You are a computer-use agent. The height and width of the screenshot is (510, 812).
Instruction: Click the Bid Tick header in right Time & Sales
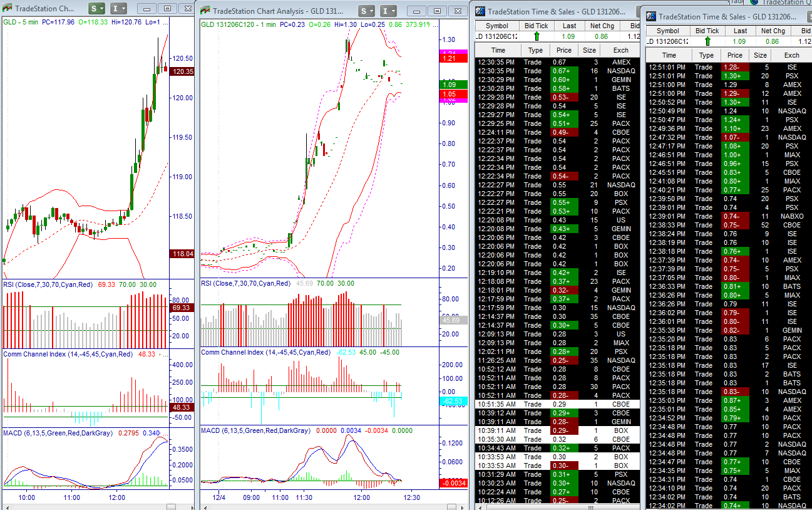pos(707,31)
